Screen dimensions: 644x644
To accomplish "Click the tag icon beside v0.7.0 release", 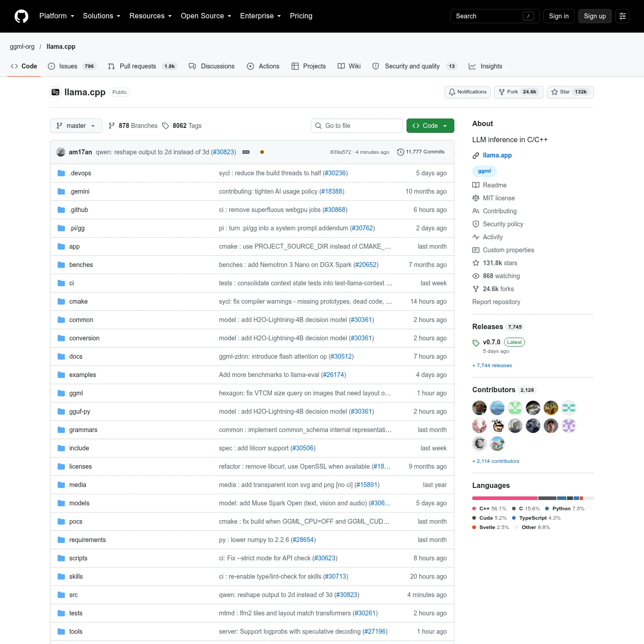I will (476, 343).
